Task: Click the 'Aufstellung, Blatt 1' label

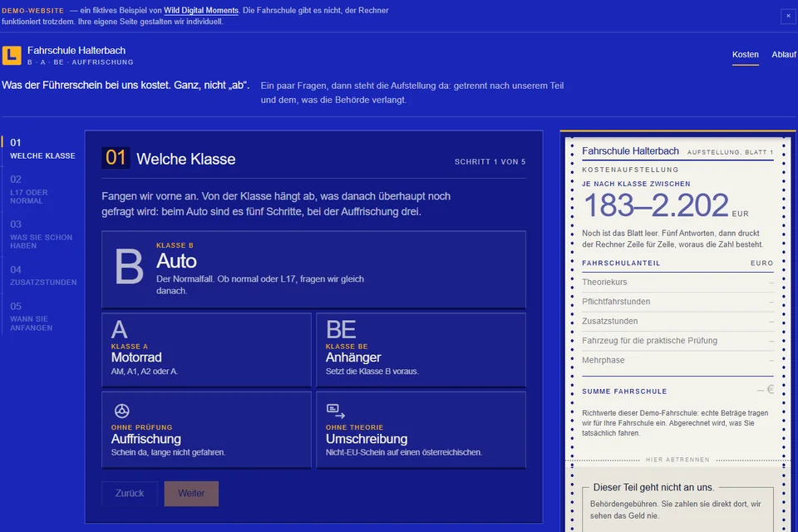Action: tap(730, 152)
